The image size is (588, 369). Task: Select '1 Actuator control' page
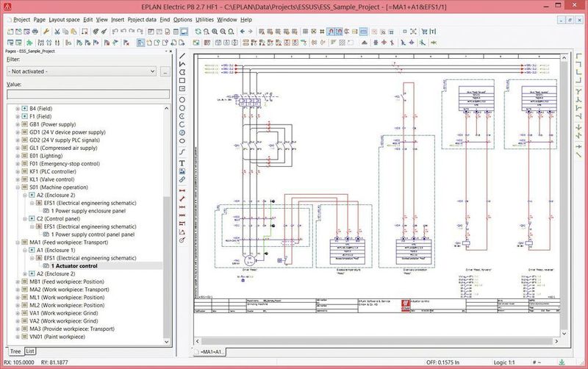point(74,266)
